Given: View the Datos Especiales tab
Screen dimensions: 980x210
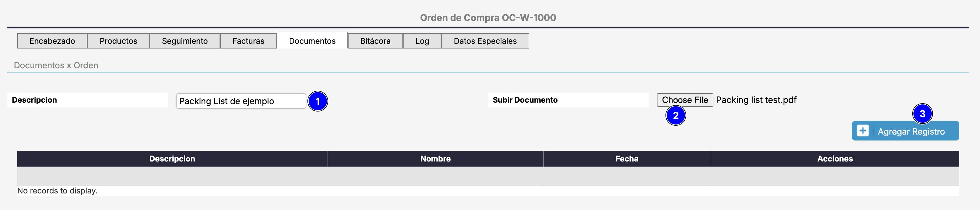Looking at the screenshot, I should coord(485,41).
